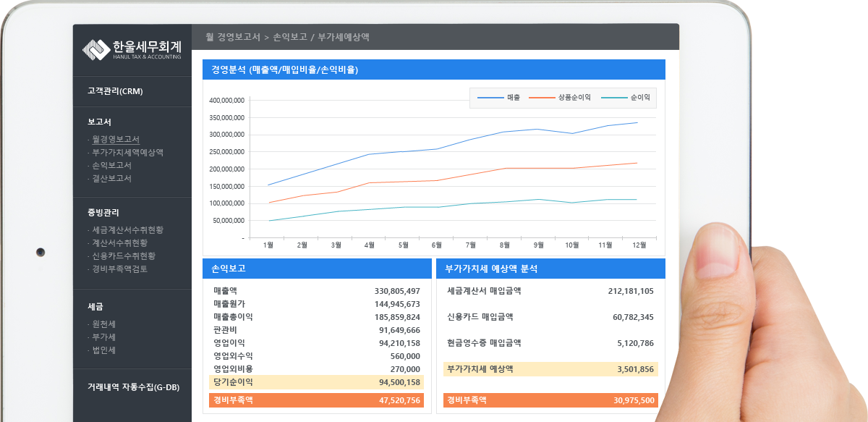Click the 판관비 row label
Screen dimensions: 868x422
[225, 330]
